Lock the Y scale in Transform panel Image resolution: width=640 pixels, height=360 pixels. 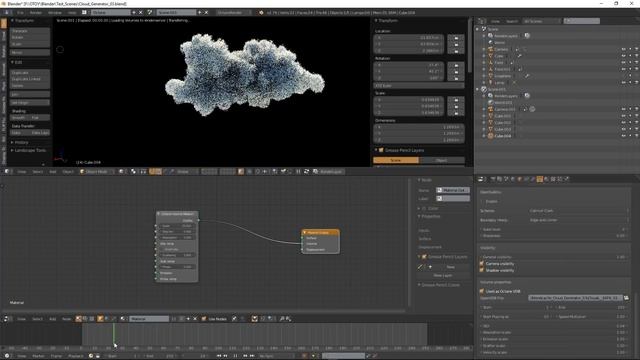pos(456,106)
